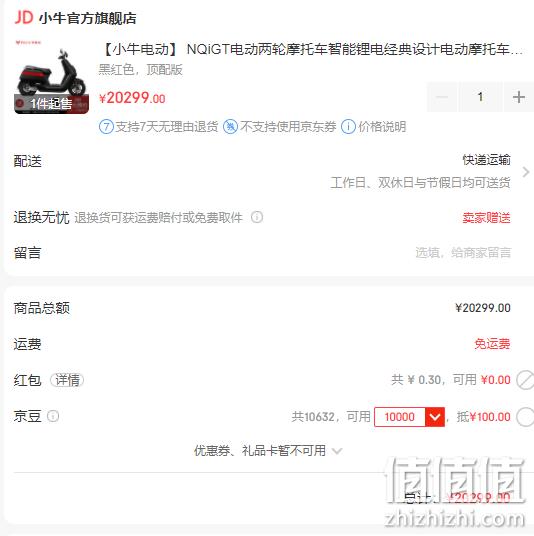
Task: Open the 京豆 amount dropdown arrow
Action: click(435, 417)
